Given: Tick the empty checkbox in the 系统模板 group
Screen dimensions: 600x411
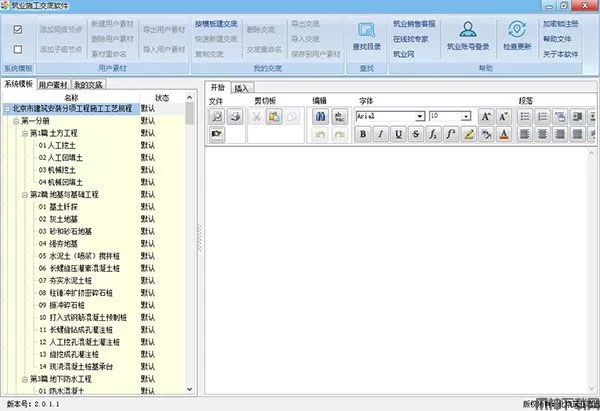Looking at the screenshot, I should click(x=17, y=48).
